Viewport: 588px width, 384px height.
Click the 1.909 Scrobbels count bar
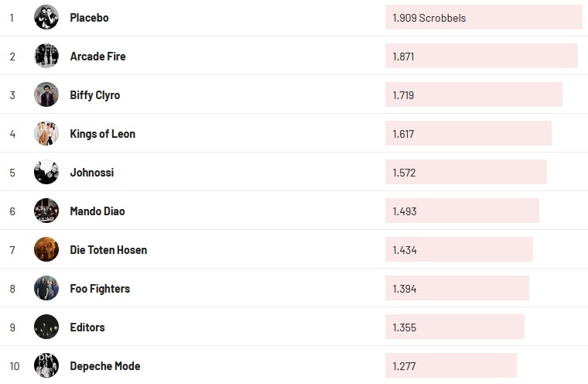[x=483, y=17]
